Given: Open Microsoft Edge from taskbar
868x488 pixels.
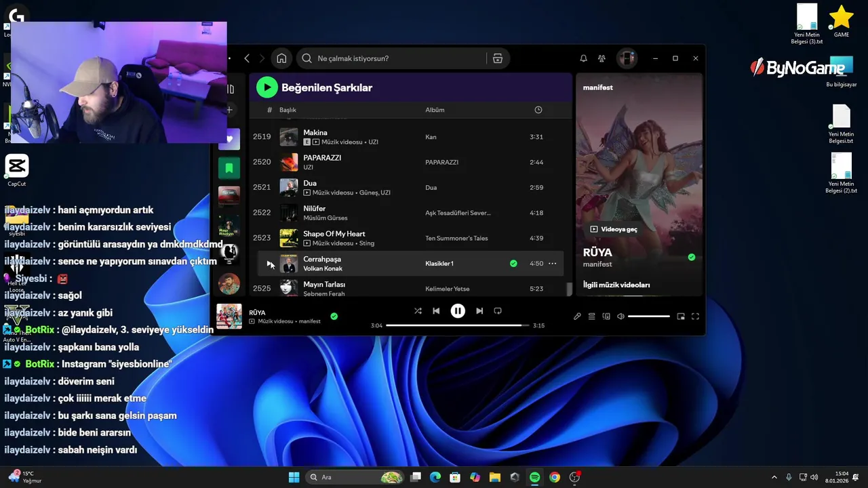Looking at the screenshot, I should [435, 477].
